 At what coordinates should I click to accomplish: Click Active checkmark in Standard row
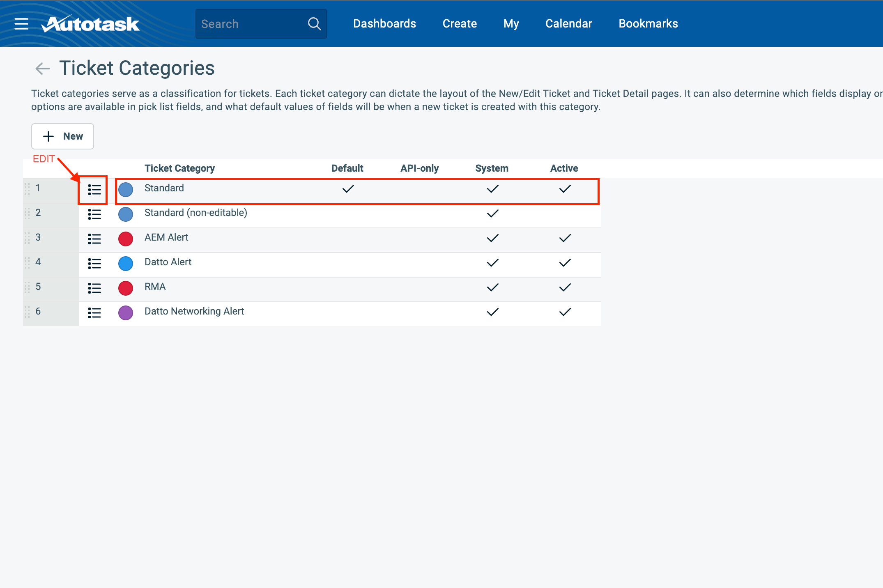[565, 189]
